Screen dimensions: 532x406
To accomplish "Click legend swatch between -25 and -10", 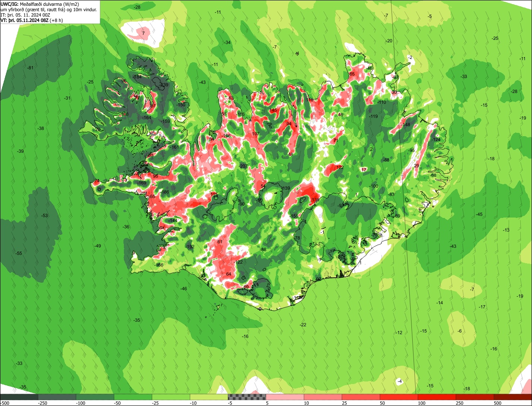I will 171,397.
